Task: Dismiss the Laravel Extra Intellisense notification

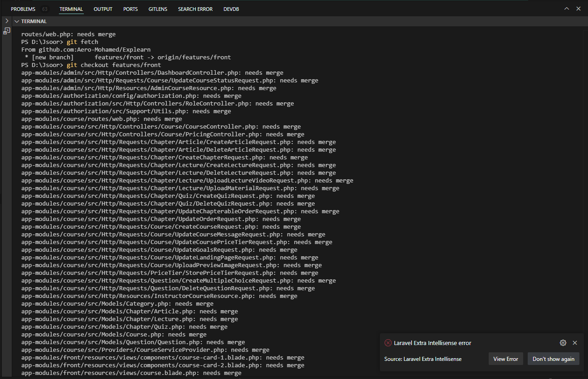Action: [x=575, y=343]
